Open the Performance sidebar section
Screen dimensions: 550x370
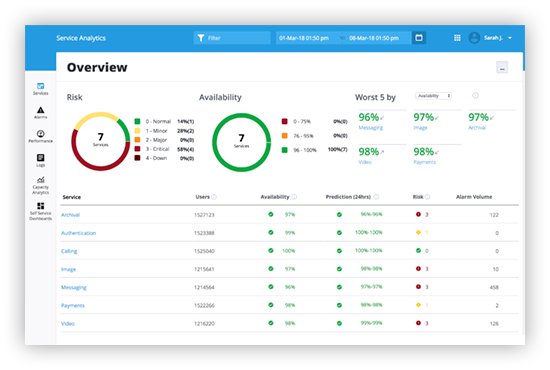(x=41, y=136)
